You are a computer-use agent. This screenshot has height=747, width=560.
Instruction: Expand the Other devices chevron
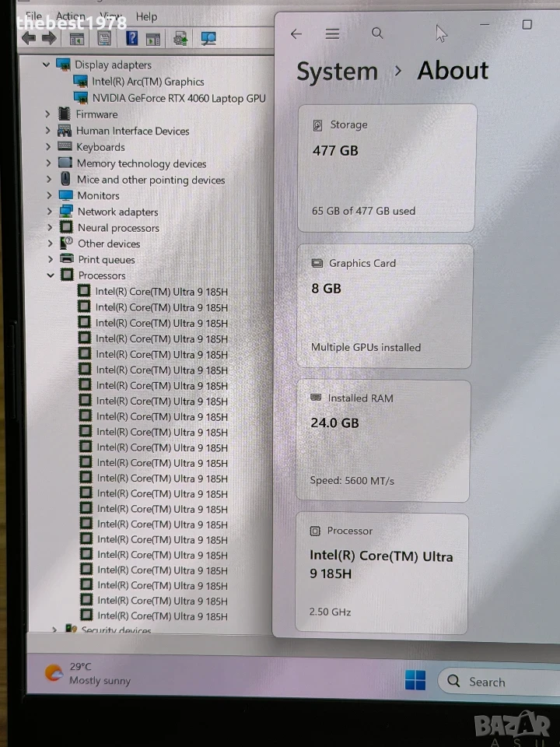[50, 244]
